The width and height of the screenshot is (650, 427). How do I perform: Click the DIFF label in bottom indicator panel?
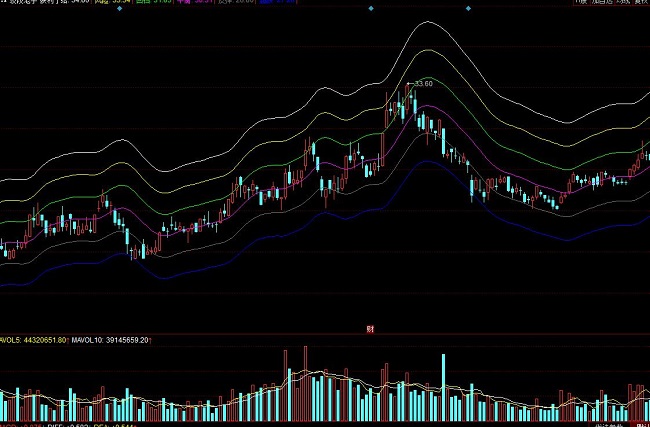pyautogui.click(x=55, y=424)
